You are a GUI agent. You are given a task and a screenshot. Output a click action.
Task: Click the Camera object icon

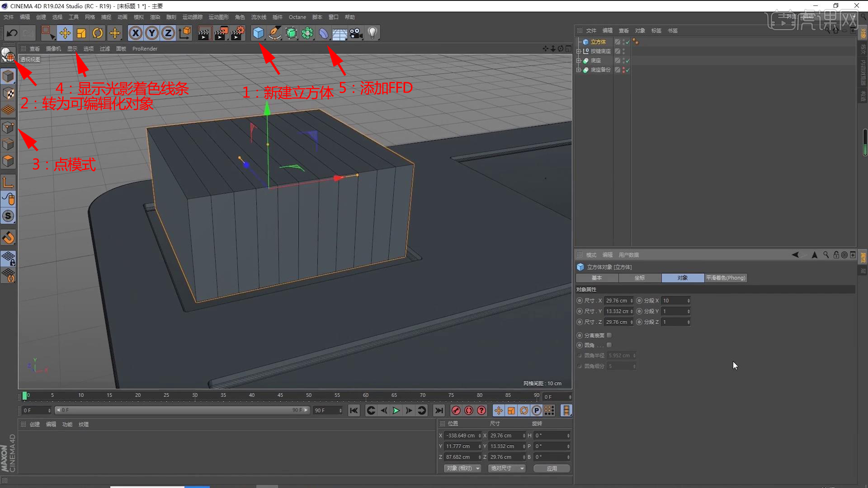pos(356,33)
